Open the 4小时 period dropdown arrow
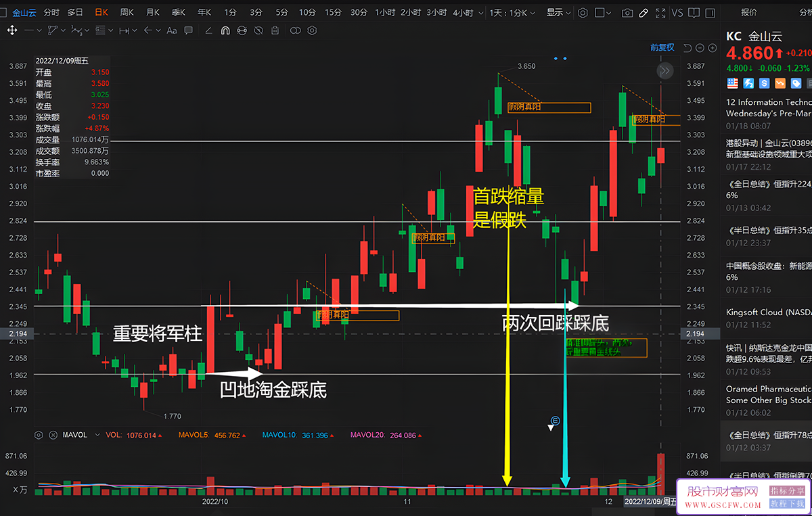 pos(480,13)
